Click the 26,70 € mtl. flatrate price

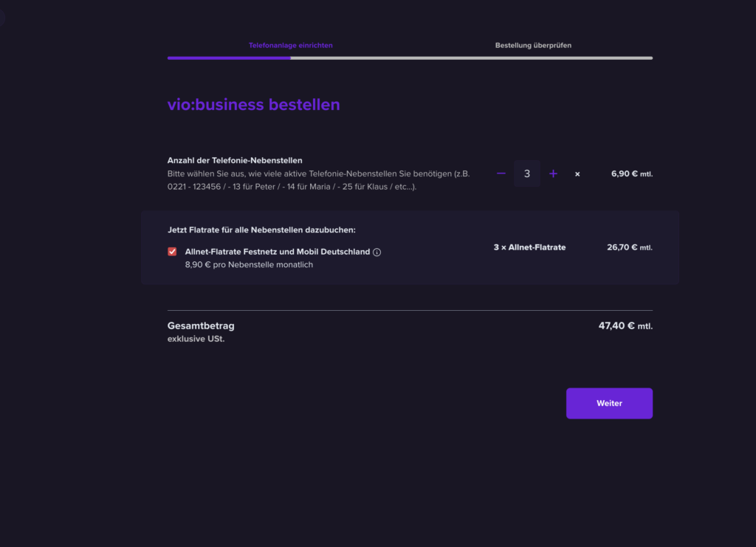click(x=631, y=247)
